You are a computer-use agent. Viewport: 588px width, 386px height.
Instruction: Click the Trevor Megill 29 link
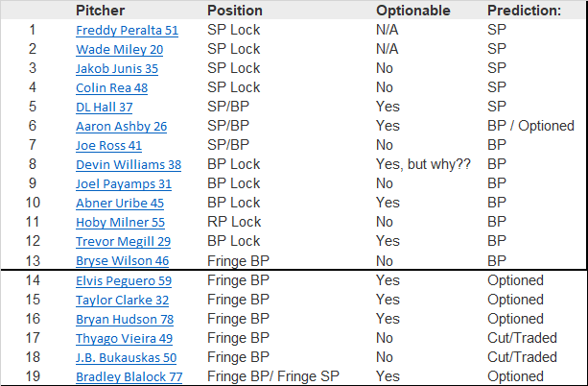pyautogui.click(x=123, y=242)
